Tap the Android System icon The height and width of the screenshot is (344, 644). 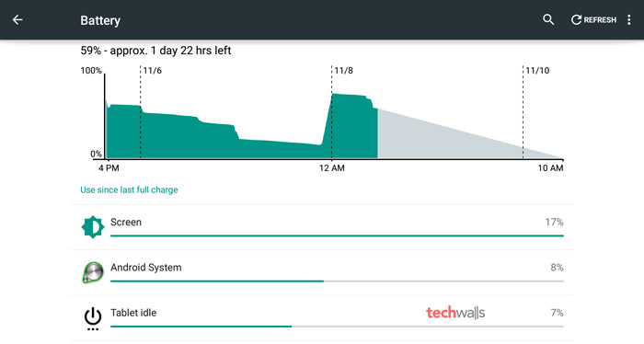pyautogui.click(x=93, y=272)
